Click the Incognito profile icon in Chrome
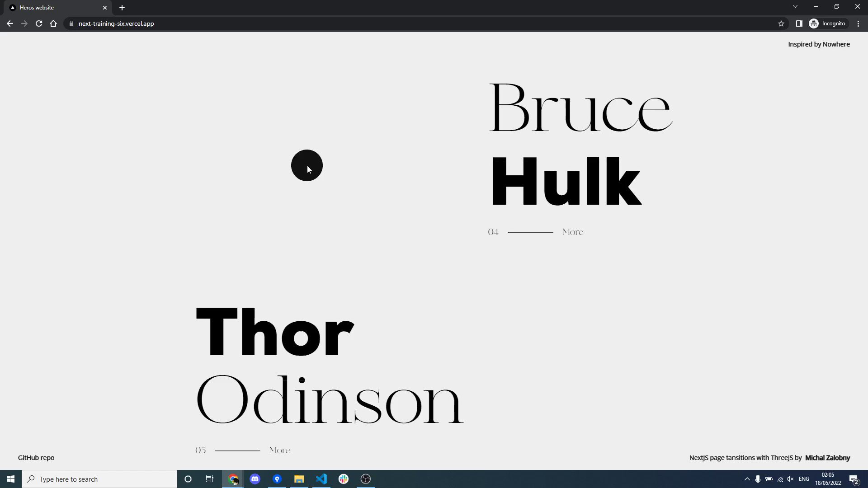 coord(813,23)
